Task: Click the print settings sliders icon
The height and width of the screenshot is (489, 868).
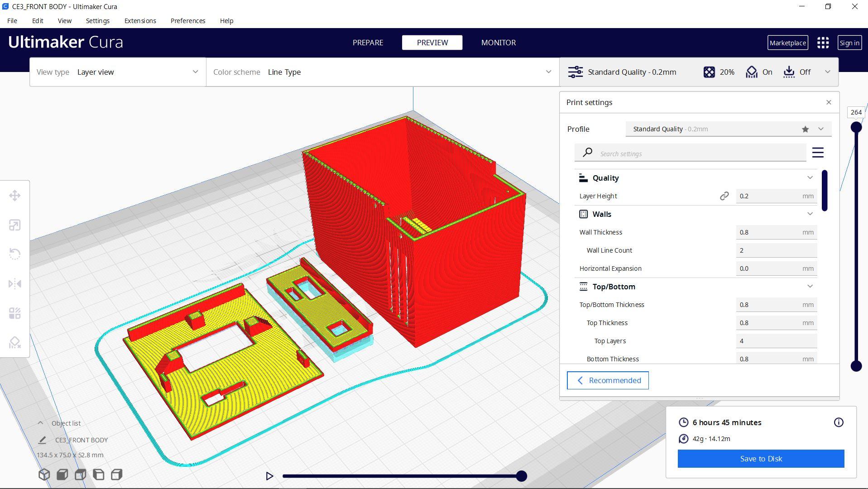Action: point(575,72)
